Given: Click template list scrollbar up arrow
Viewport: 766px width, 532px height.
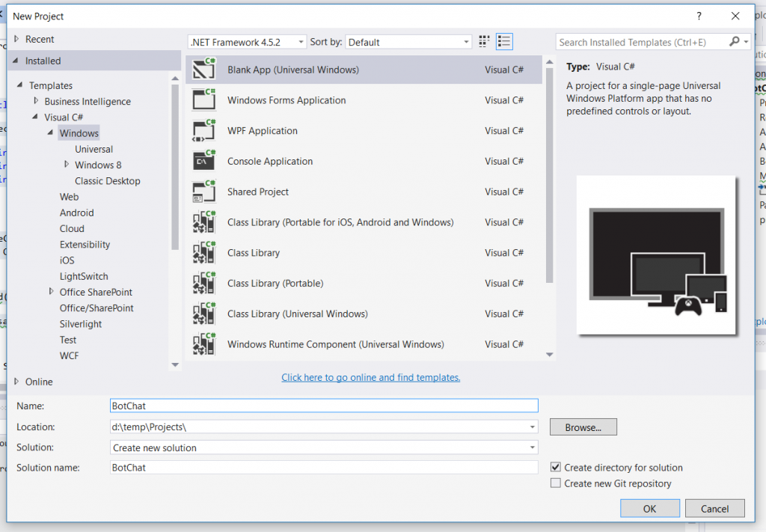Looking at the screenshot, I should pyautogui.click(x=550, y=62).
